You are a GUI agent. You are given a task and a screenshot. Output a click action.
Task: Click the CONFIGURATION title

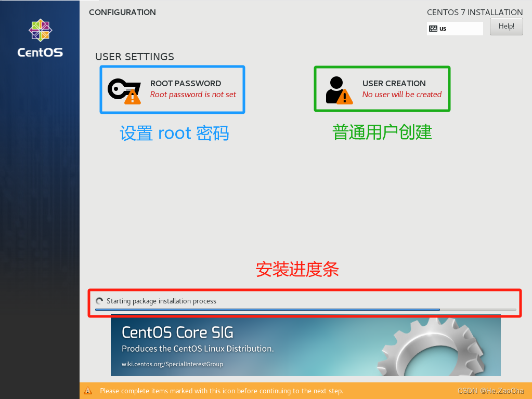pyautogui.click(x=123, y=12)
